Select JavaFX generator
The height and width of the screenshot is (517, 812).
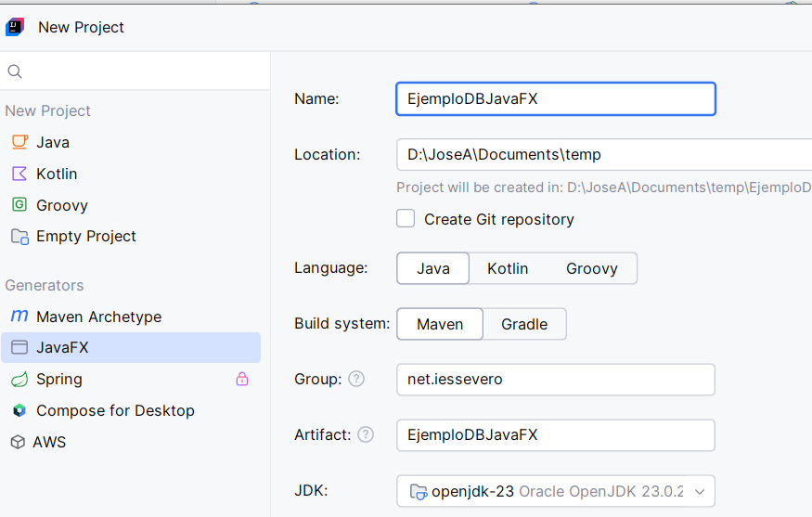131,347
